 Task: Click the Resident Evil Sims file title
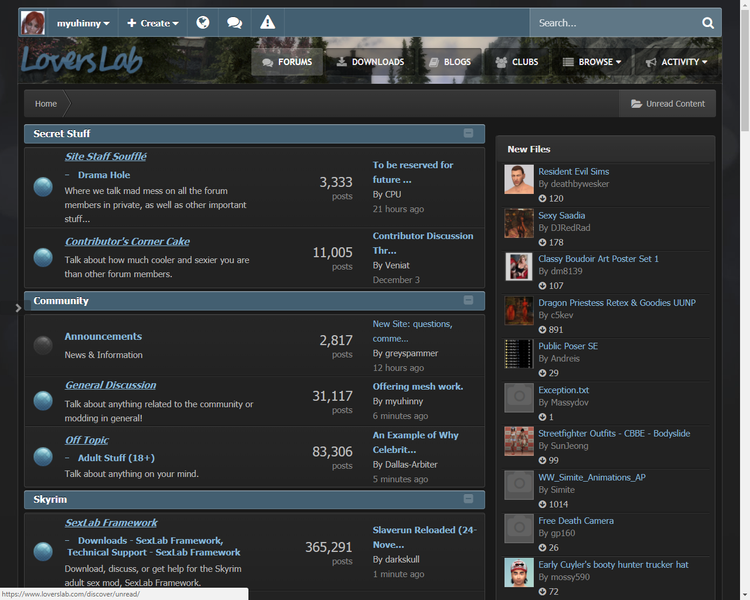click(574, 171)
